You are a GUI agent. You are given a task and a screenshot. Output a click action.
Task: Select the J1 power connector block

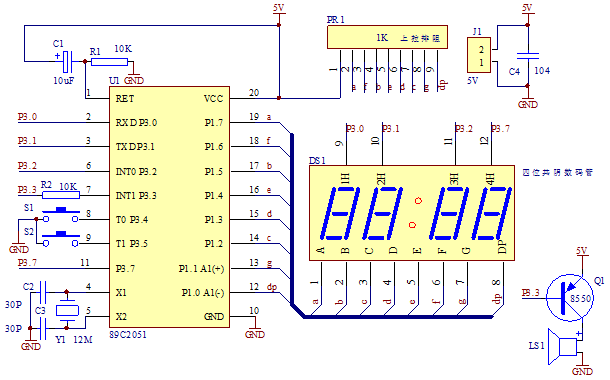pyautogui.click(x=479, y=55)
